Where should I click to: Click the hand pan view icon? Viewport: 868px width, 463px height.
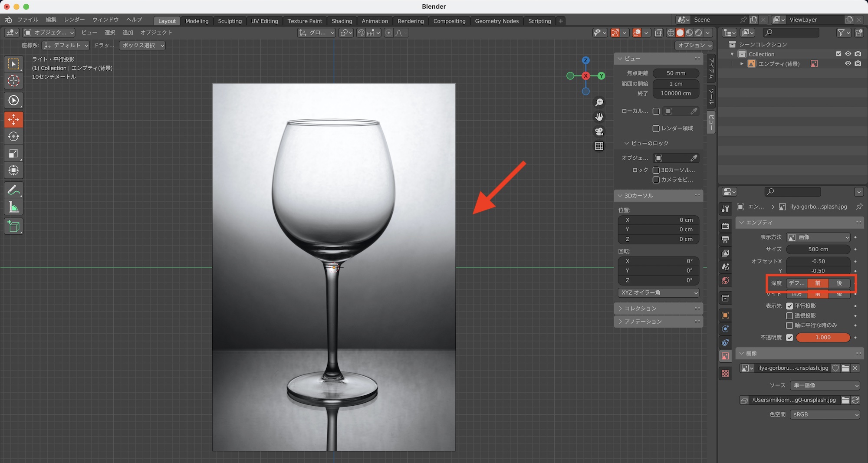[x=599, y=117]
